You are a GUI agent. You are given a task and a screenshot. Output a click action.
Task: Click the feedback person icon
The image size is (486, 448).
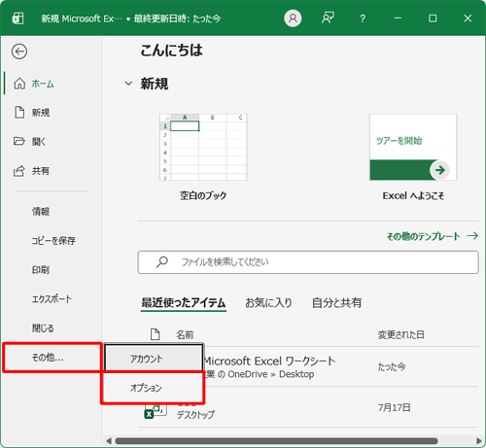click(x=328, y=18)
